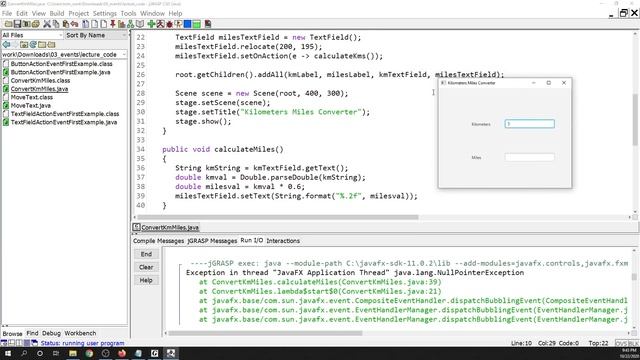
Task: Click the End button to stop the program
Action: (146, 254)
